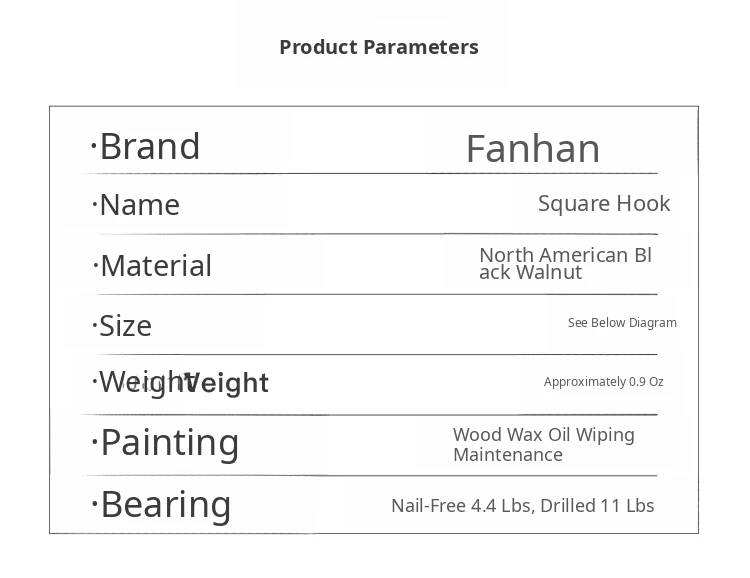Select the Size row label
Image resolution: width=750 pixels, height=578 pixels.
tap(125, 326)
